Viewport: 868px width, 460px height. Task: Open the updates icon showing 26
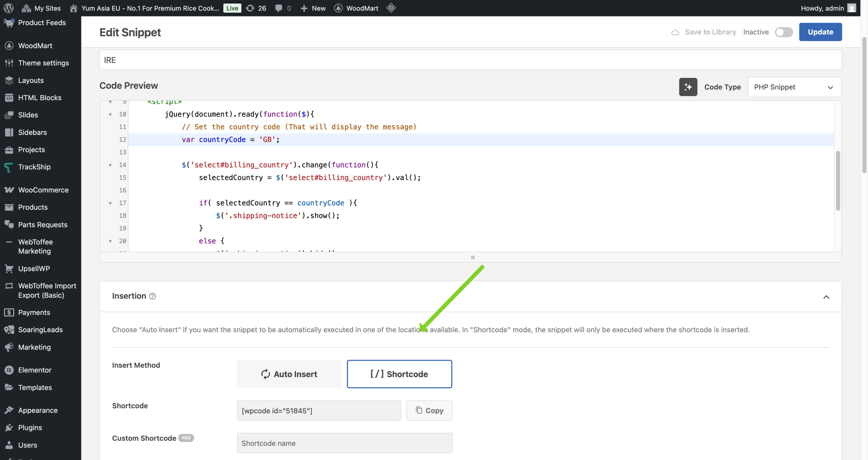(x=250, y=8)
